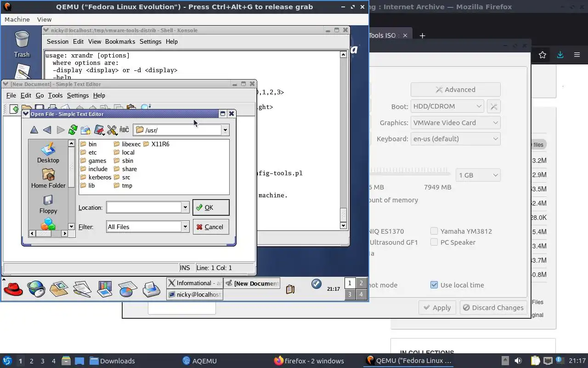Bookmark page with Firefox star icon
This screenshot has height=368, width=588.
pos(543,55)
